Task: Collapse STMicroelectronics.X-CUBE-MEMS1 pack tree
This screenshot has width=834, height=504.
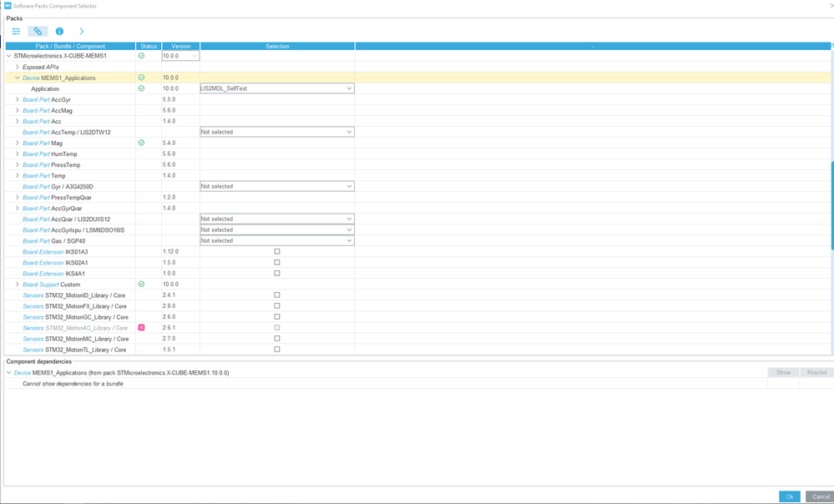Action: pos(8,56)
